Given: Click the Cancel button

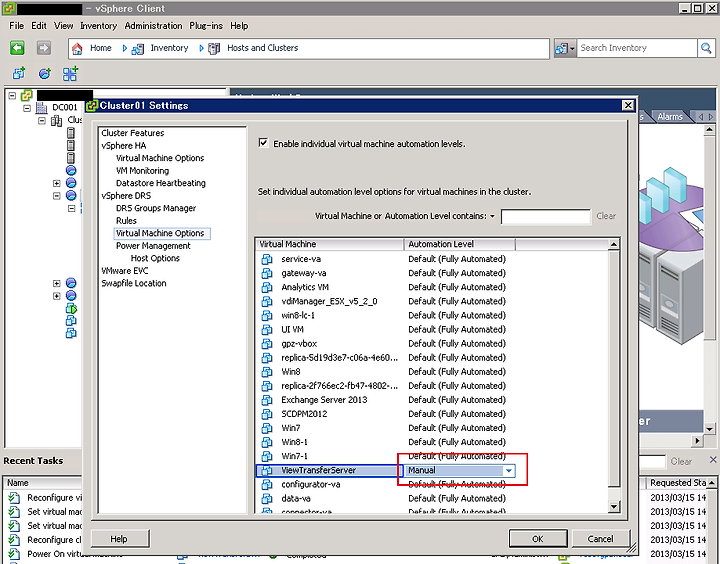Looking at the screenshot, I should pos(600,539).
